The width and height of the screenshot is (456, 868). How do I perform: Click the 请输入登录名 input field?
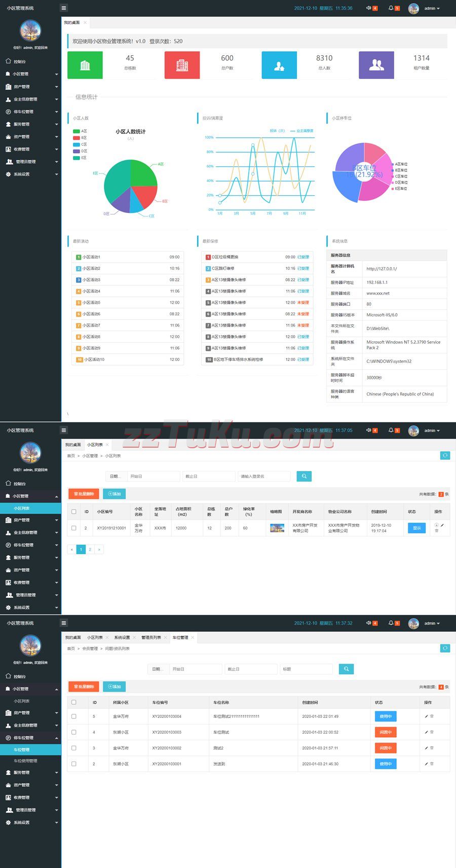click(x=263, y=476)
